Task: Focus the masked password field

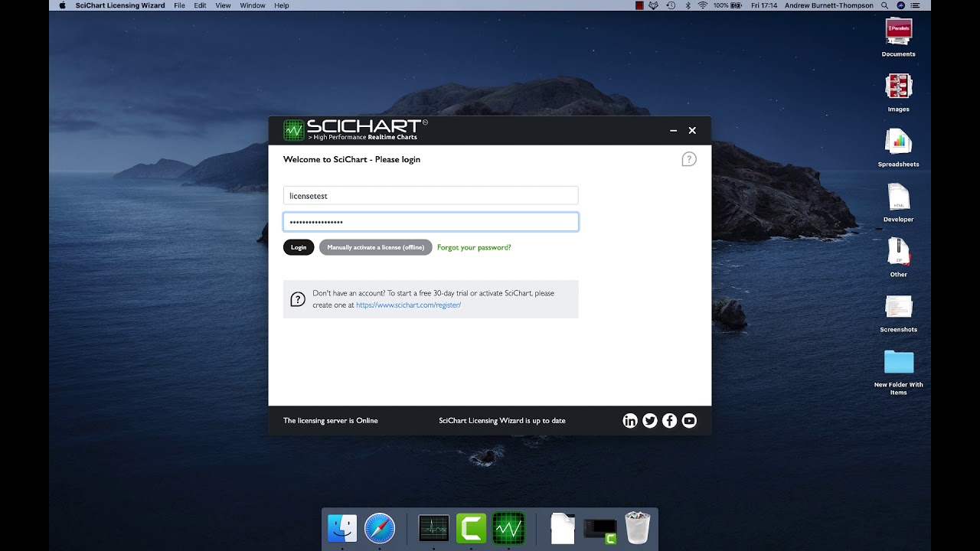Action: click(x=431, y=222)
